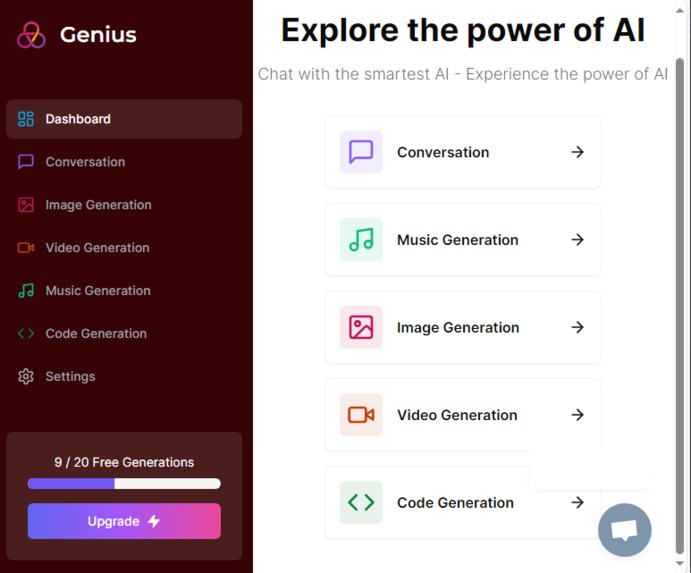Image resolution: width=691 pixels, height=573 pixels.
Task: Open the Image Generation card
Action: 463,327
